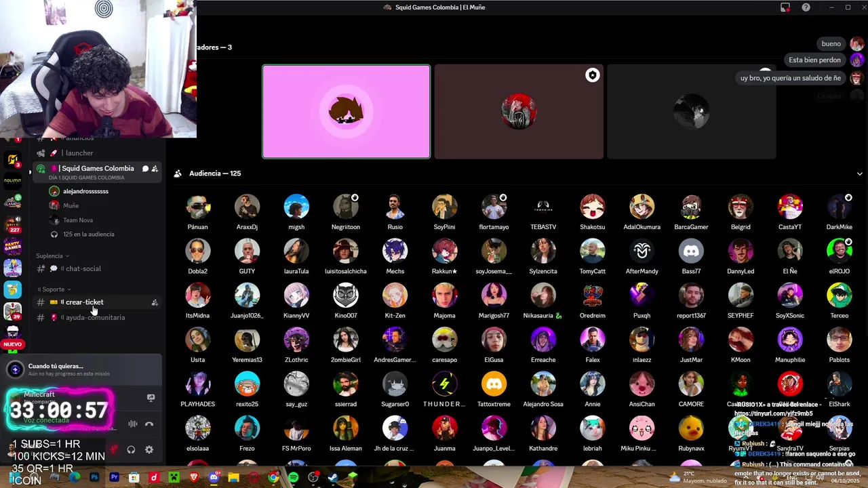The height and width of the screenshot is (488, 868).
Task: Open audience member AraxxDj's avatar
Action: tap(247, 207)
